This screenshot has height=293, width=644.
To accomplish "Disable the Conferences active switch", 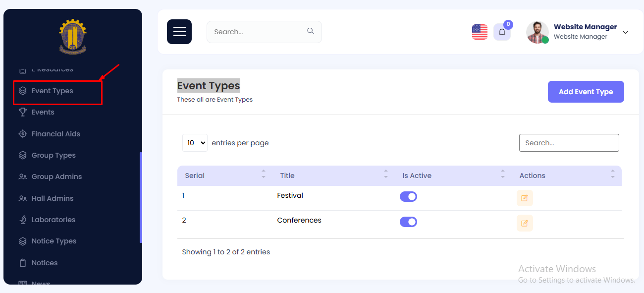I will [408, 222].
